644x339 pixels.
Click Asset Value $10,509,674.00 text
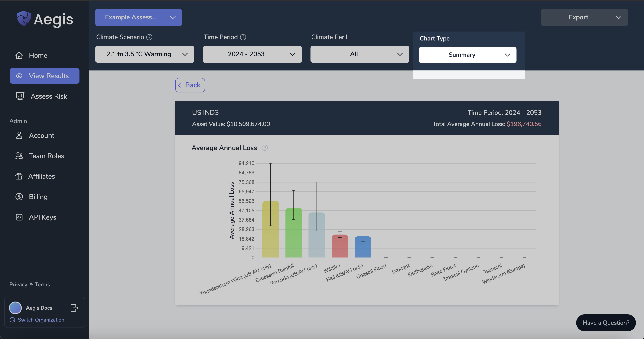click(x=231, y=124)
